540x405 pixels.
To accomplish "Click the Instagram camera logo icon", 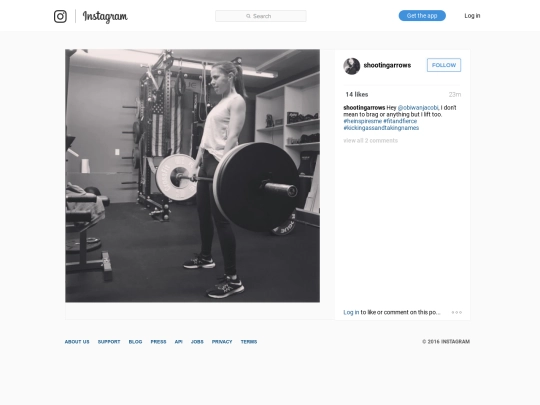I will point(60,16).
